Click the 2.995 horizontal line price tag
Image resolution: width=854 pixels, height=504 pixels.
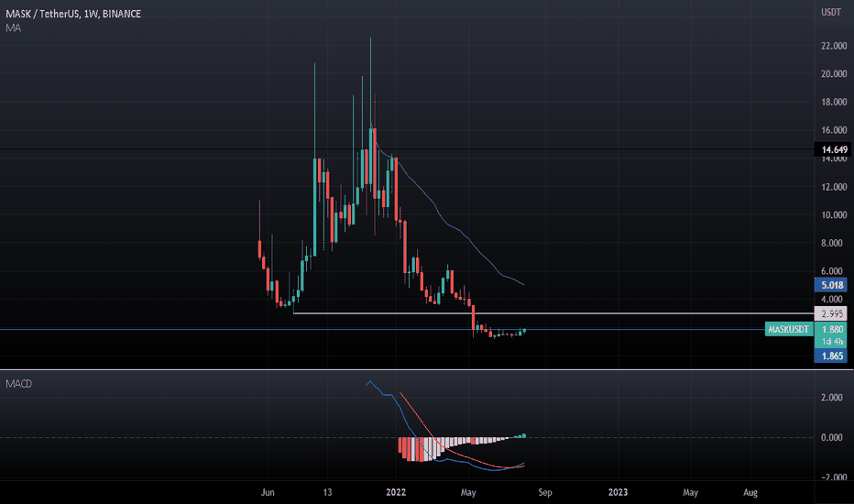click(831, 313)
